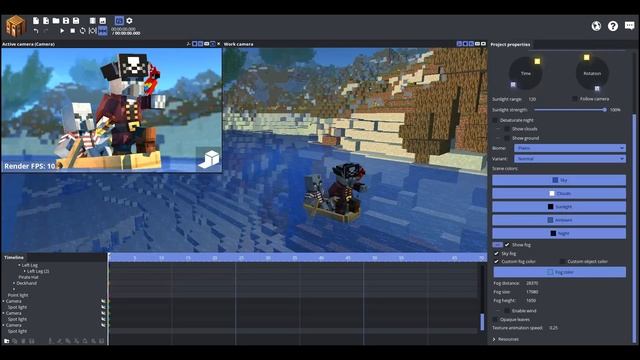Enable the Show ground checkbox
Viewport: 640px width, 360px height.
[507, 138]
